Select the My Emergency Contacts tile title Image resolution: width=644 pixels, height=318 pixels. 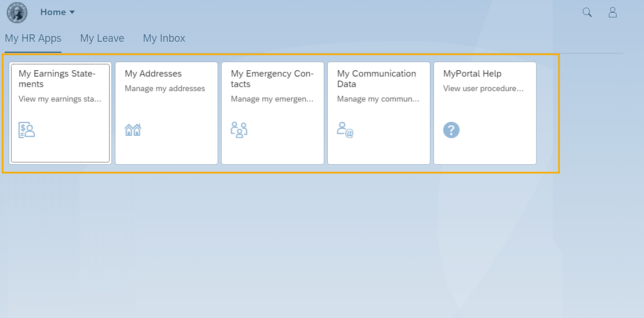[272, 79]
